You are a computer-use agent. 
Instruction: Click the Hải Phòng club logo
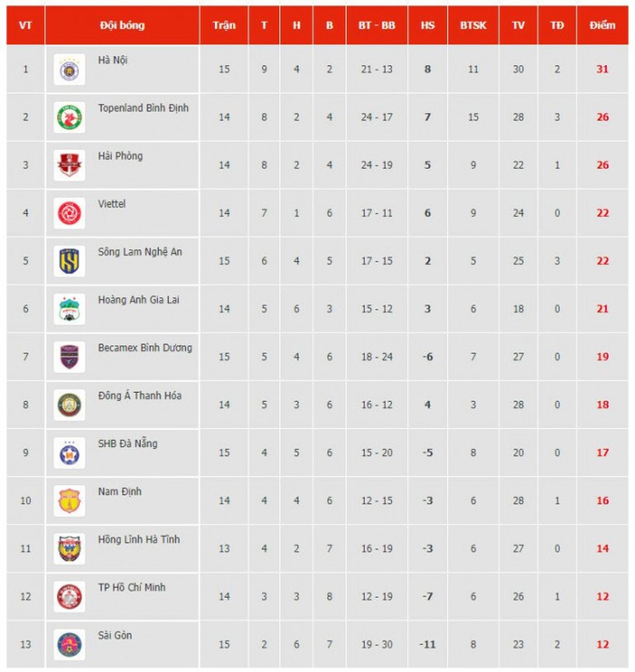[x=69, y=166]
